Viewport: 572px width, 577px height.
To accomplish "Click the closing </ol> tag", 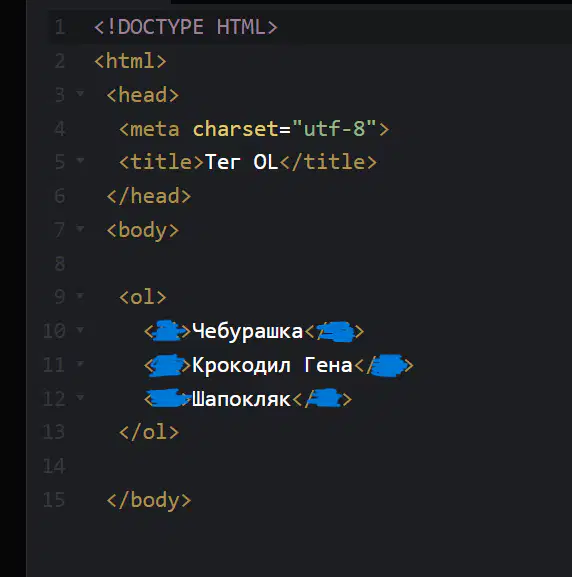I will pos(149,432).
